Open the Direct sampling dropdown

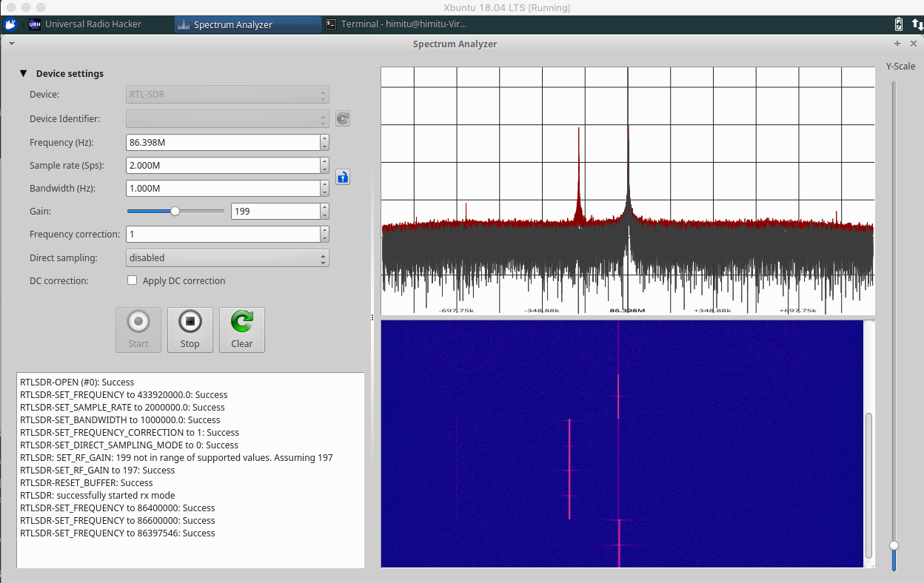[227, 257]
